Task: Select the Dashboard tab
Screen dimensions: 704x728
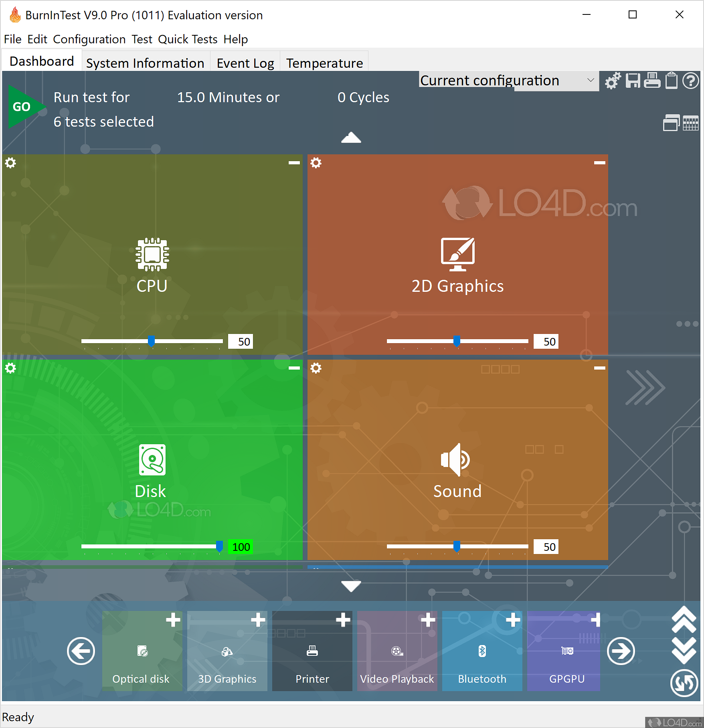Action: [42, 61]
